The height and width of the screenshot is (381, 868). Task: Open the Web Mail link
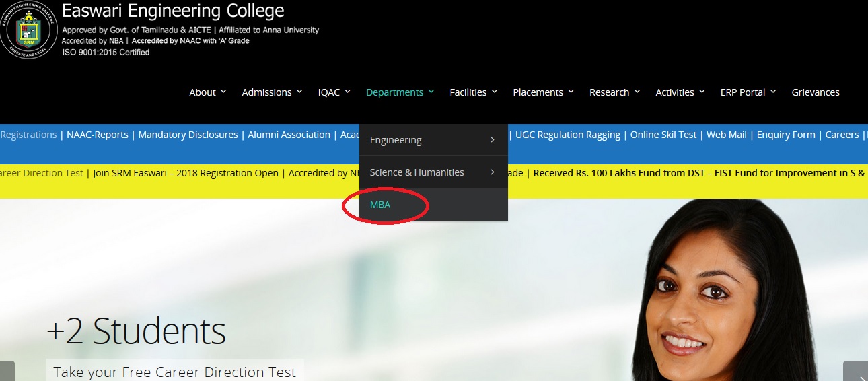[727, 135]
